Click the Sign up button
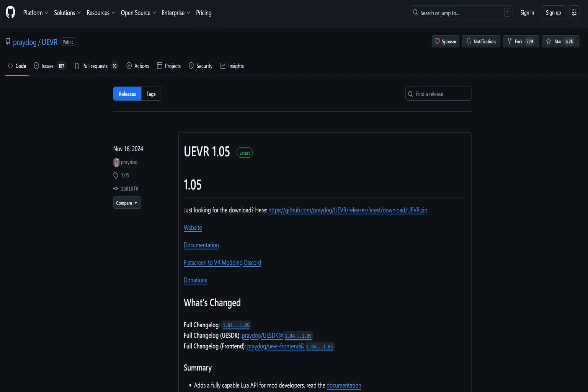The height and width of the screenshot is (392, 588). point(553,13)
